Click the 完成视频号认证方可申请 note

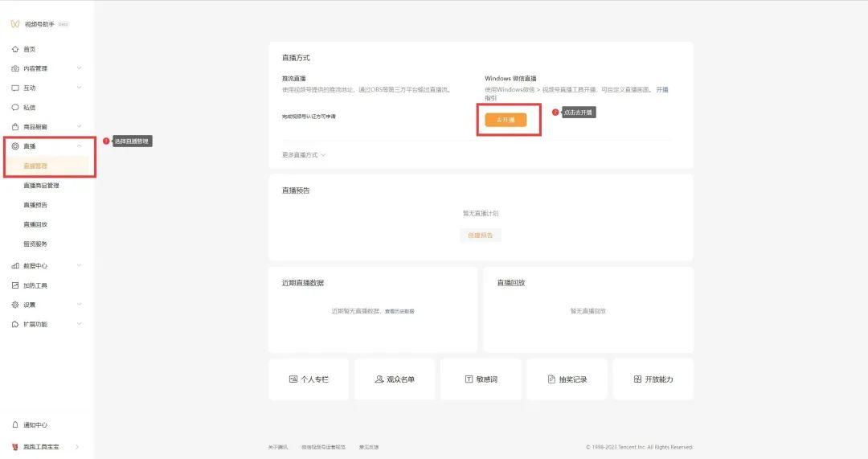(309, 117)
